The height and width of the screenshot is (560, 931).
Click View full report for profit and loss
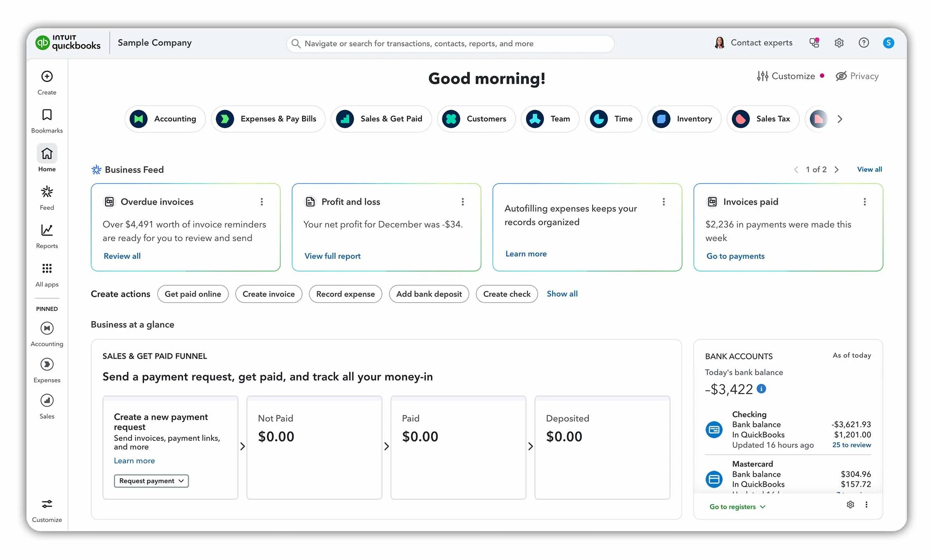click(x=332, y=256)
